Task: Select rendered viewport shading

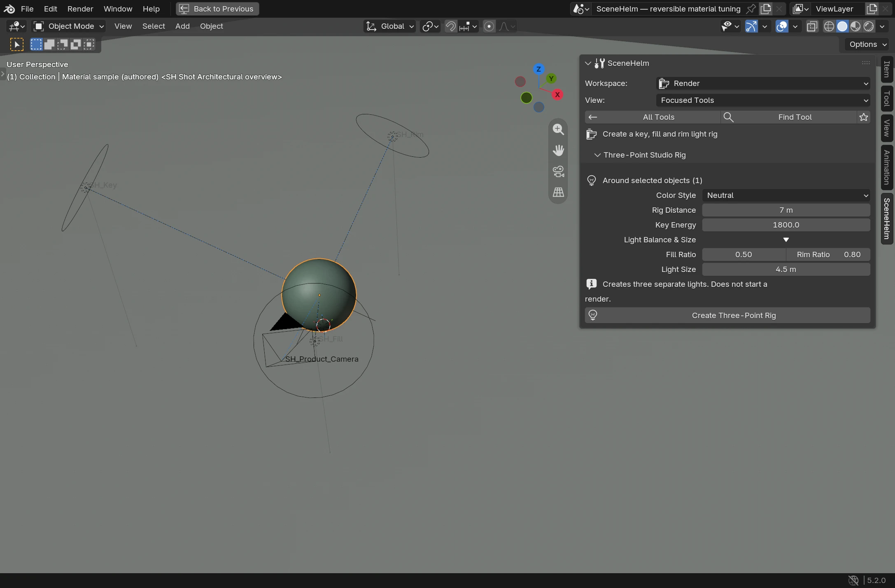Action: pyautogui.click(x=869, y=26)
